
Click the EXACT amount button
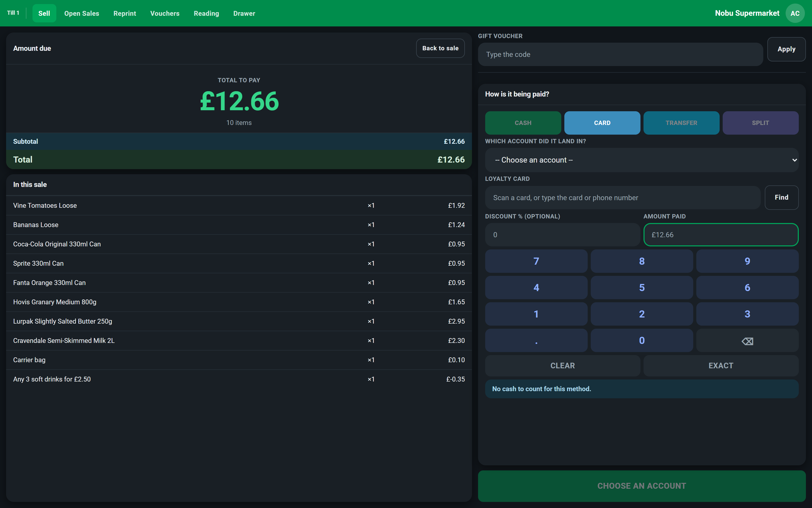point(721,365)
